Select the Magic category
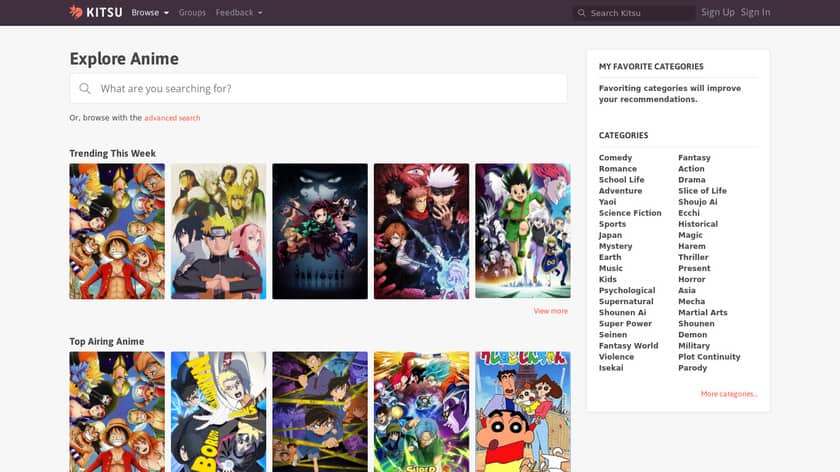 tap(690, 235)
